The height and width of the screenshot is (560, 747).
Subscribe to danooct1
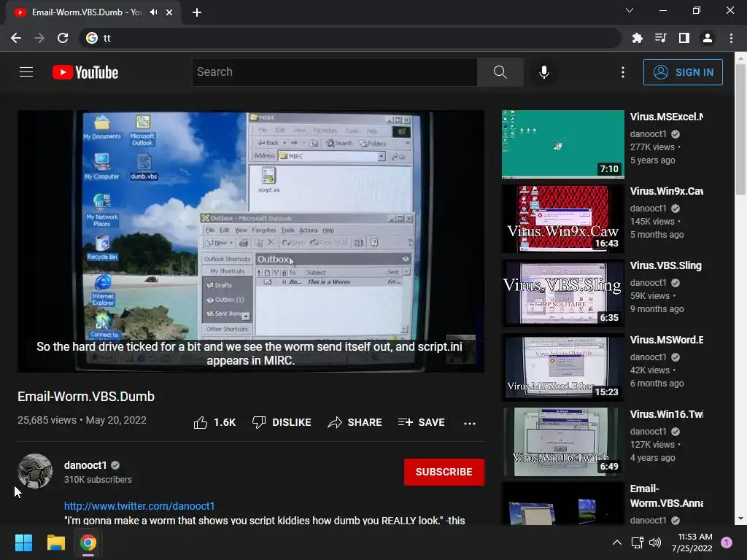tap(444, 472)
